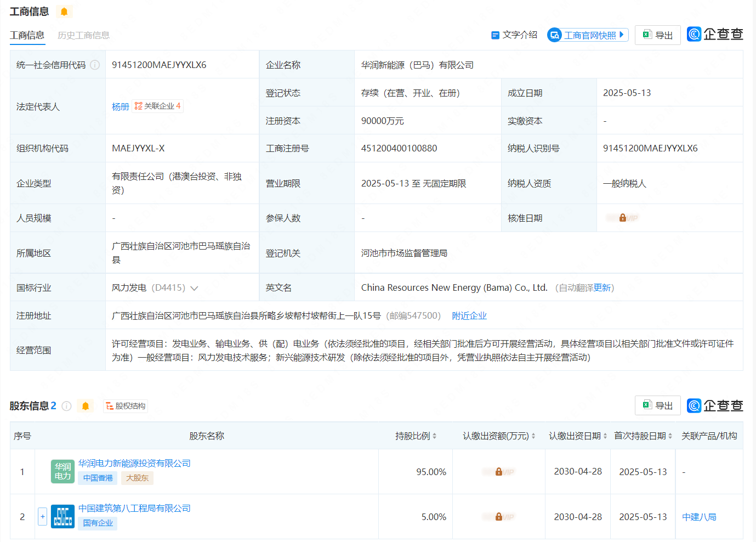Sort the table by 持股比例
Viewport: 756px width, 542px height.
433,436
